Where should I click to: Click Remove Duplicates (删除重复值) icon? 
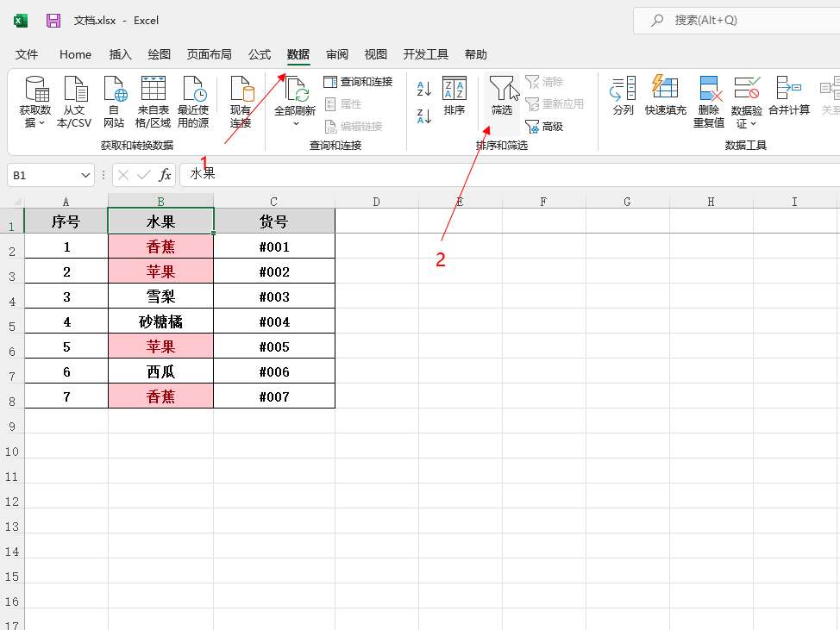point(709,89)
